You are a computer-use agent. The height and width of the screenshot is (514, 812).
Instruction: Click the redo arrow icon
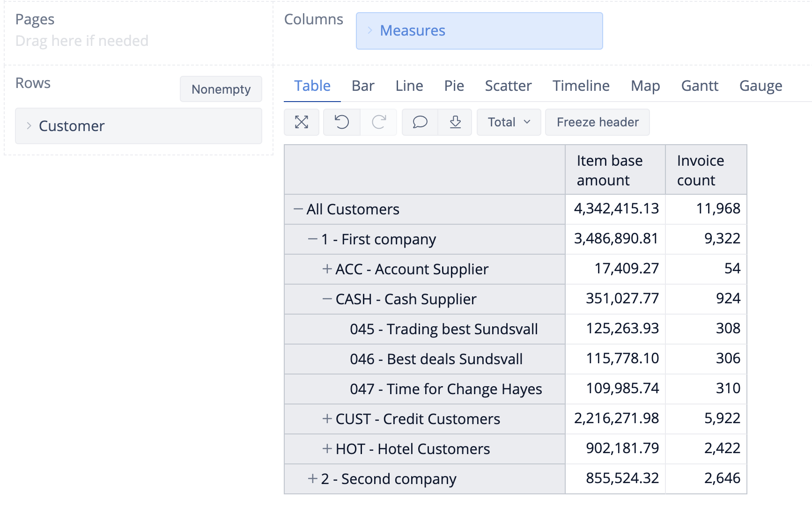coord(378,122)
